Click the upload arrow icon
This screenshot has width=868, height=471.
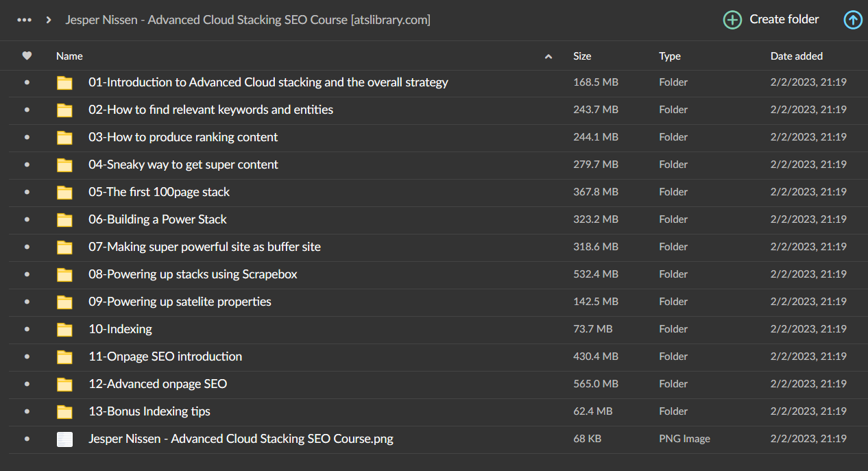(852, 20)
